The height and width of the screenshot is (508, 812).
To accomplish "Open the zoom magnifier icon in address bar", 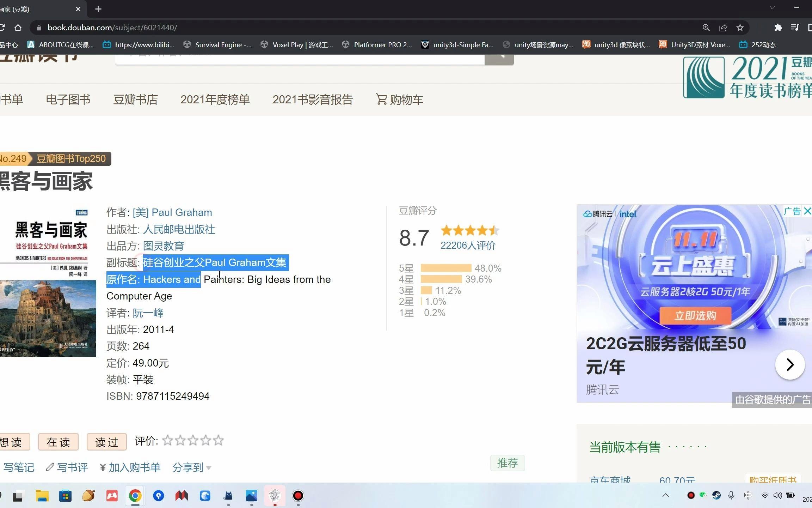I will 706,28.
